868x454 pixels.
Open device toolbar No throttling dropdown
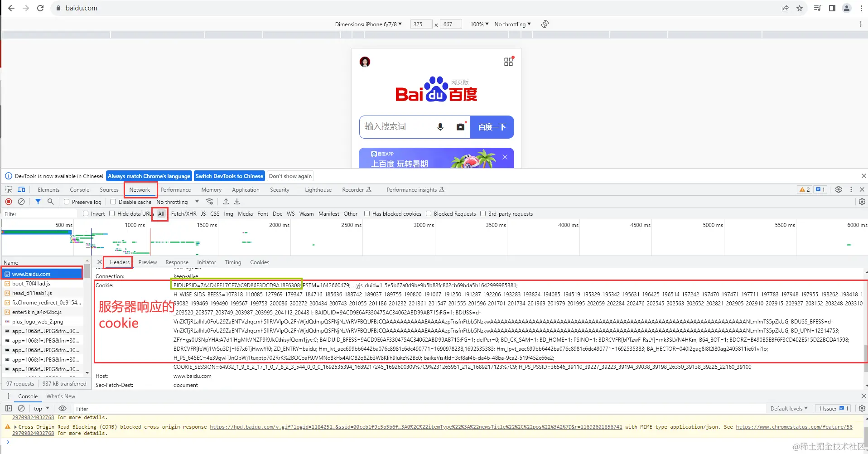(512, 24)
